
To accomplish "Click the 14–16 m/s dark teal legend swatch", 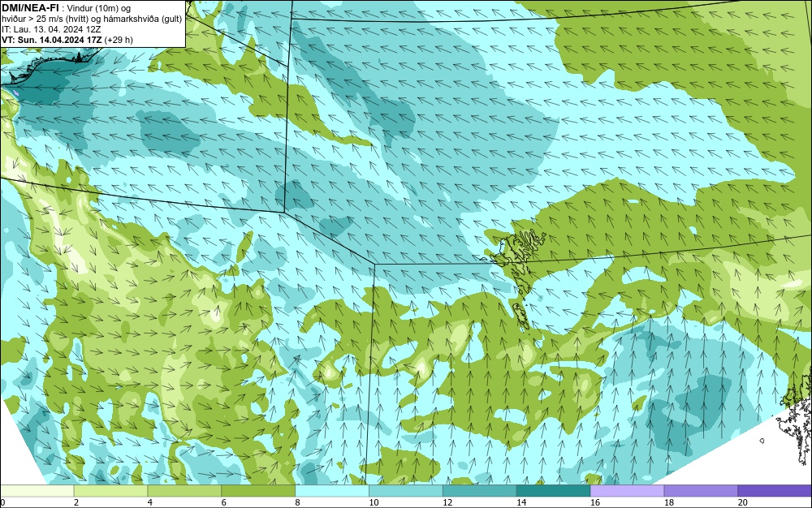I will (554, 491).
